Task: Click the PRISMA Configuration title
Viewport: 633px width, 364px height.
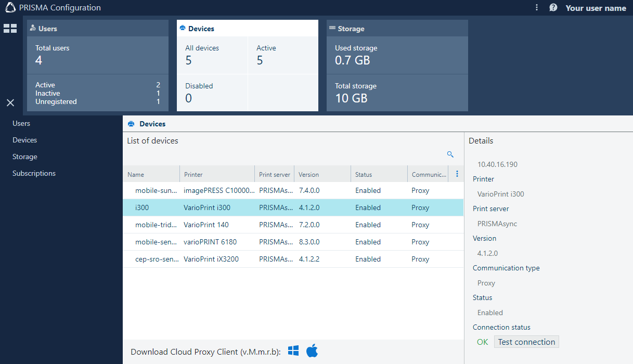Action: (60, 8)
